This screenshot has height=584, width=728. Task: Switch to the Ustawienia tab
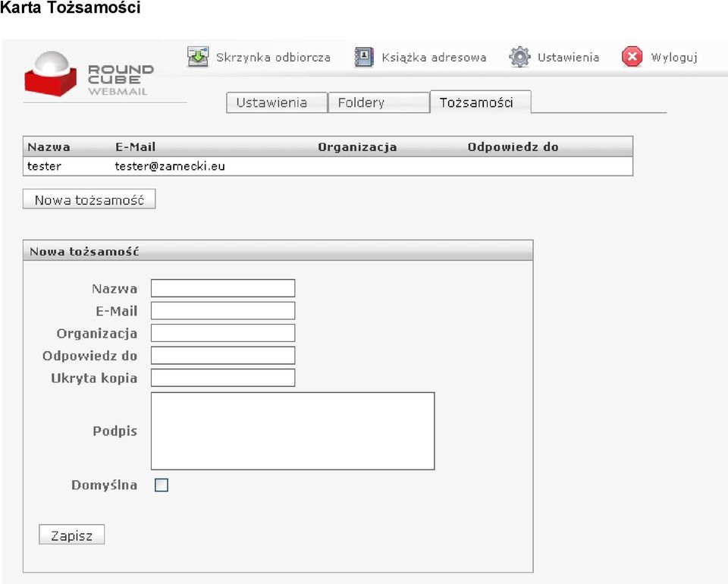277,102
